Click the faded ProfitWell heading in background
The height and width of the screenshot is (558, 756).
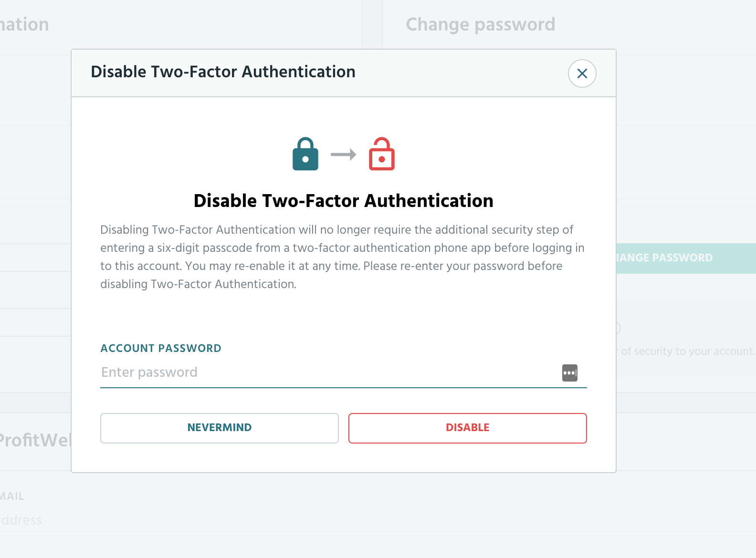click(35, 440)
